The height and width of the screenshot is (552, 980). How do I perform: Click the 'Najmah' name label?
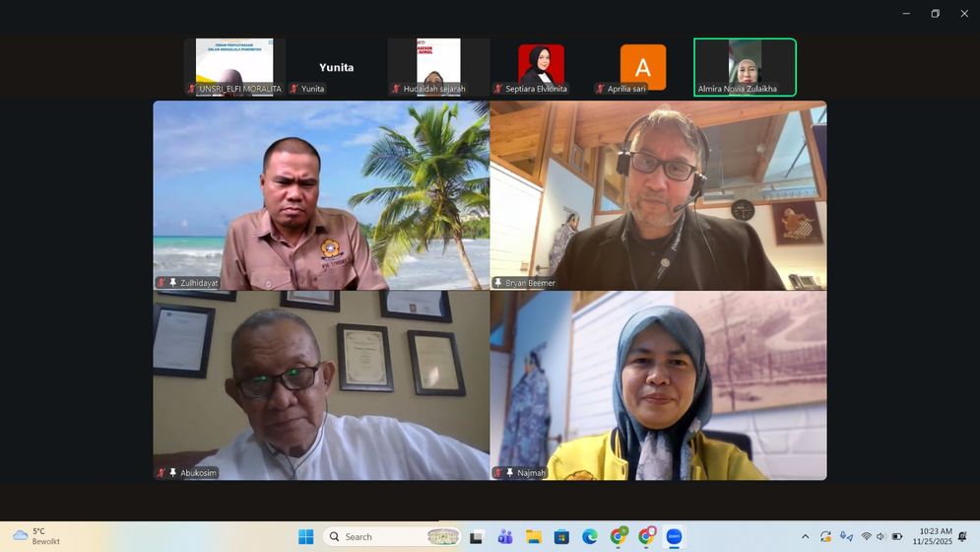tap(531, 472)
